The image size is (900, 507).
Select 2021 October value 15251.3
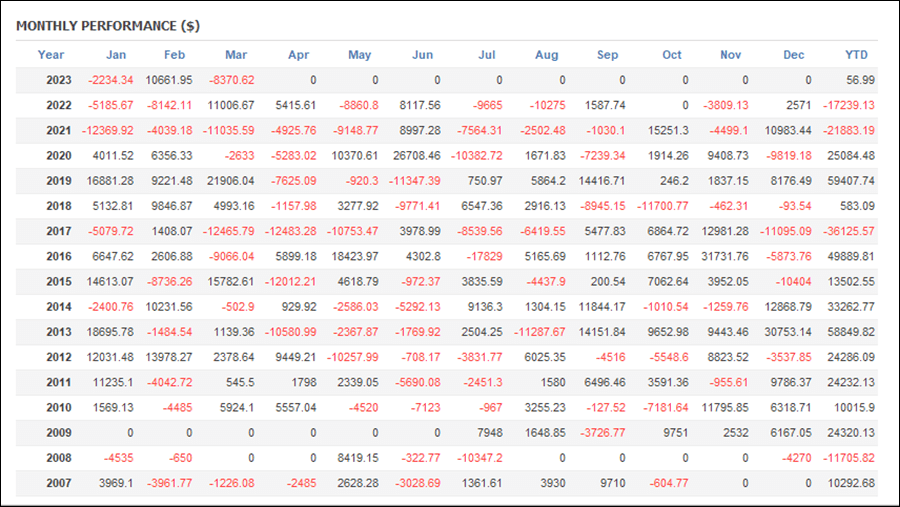pyautogui.click(x=668, y=130)
